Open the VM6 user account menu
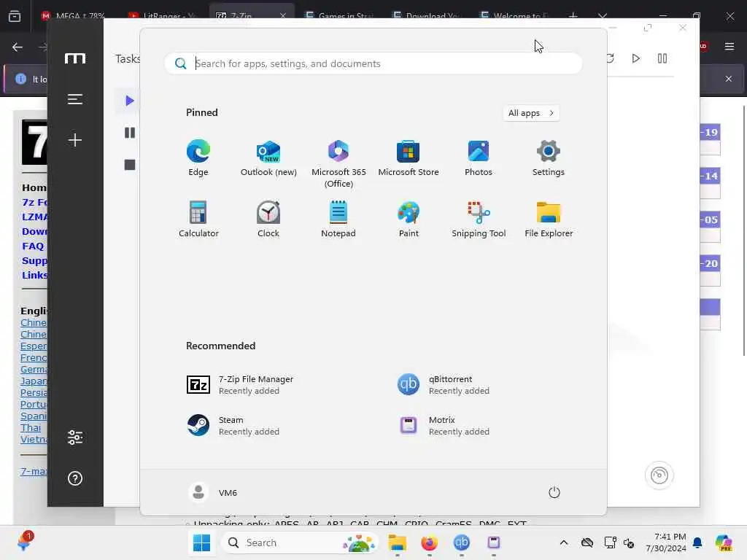This screenshot has height=560, width=747. coord(213,492)
